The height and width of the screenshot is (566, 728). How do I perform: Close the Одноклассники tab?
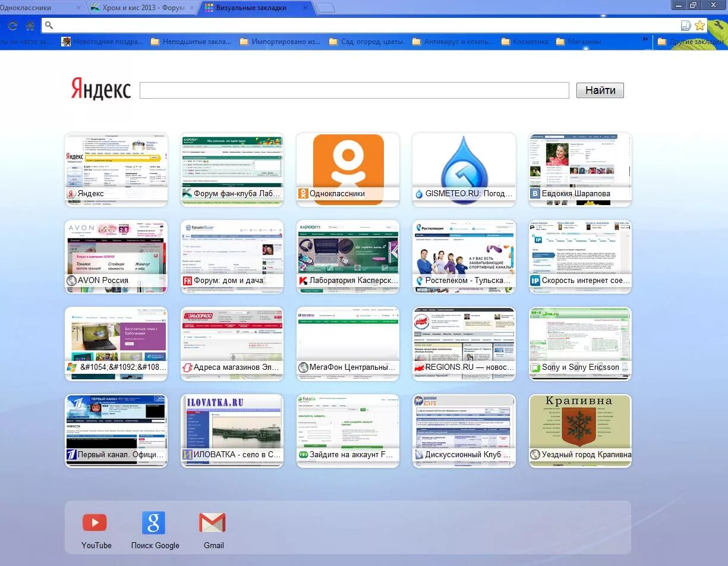78,8
